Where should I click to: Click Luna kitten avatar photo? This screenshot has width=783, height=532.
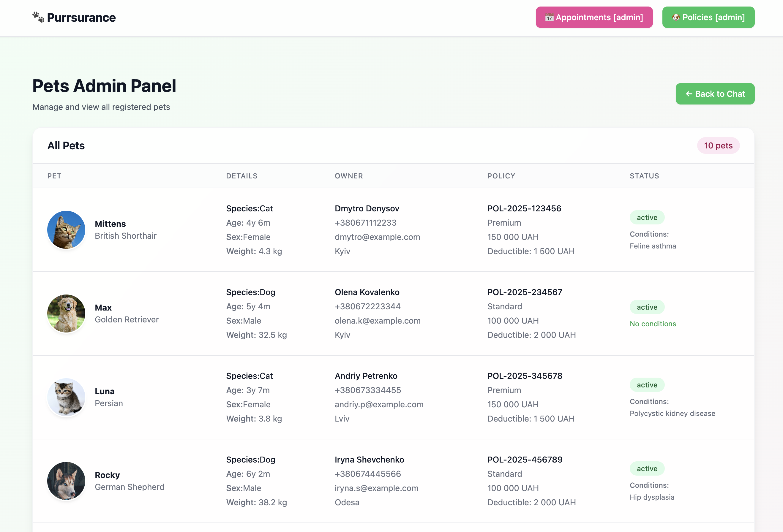[x=66, y=397]
